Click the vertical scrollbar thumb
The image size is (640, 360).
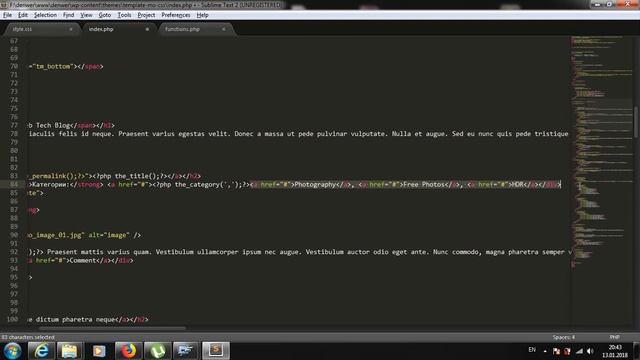[x=636, y=122]
